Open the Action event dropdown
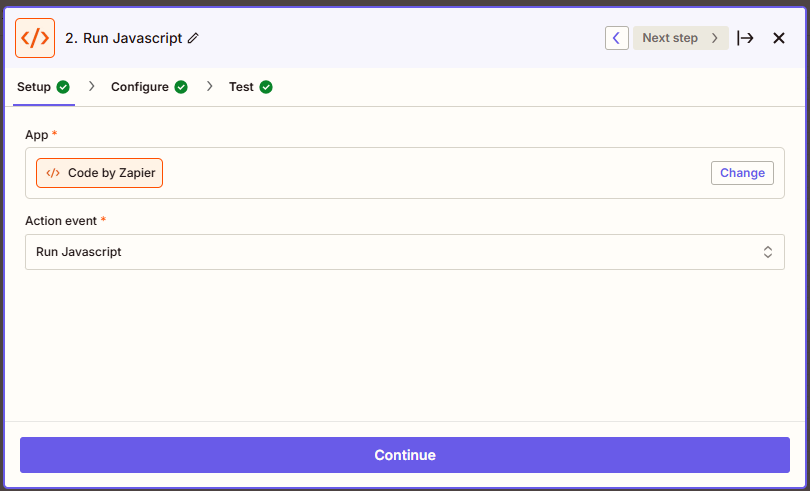 pyautogui.click(x=405, y=252)
